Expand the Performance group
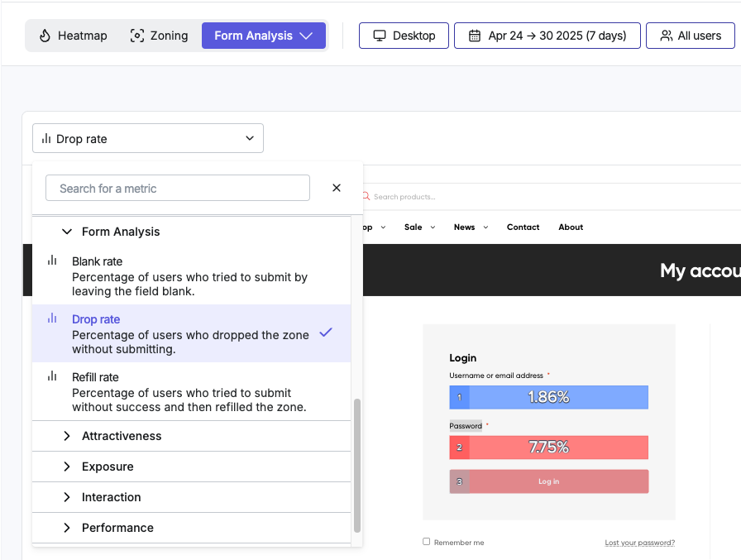Image resolution: width=741 pixels, height=560 pixels. (191, 528)
